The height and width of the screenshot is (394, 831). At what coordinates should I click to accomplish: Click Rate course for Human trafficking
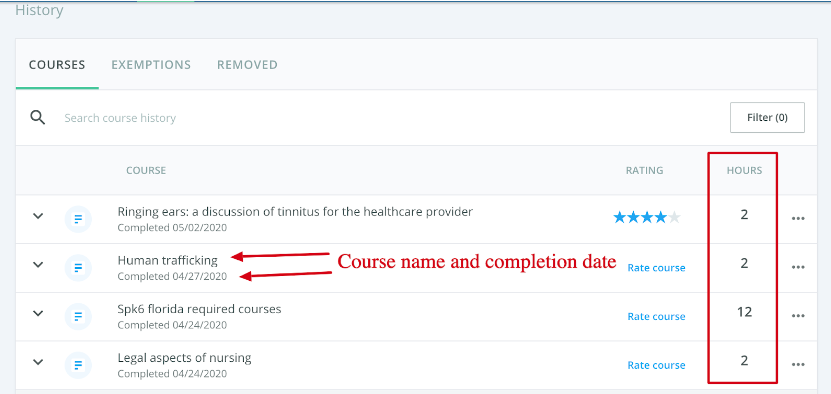656,268
